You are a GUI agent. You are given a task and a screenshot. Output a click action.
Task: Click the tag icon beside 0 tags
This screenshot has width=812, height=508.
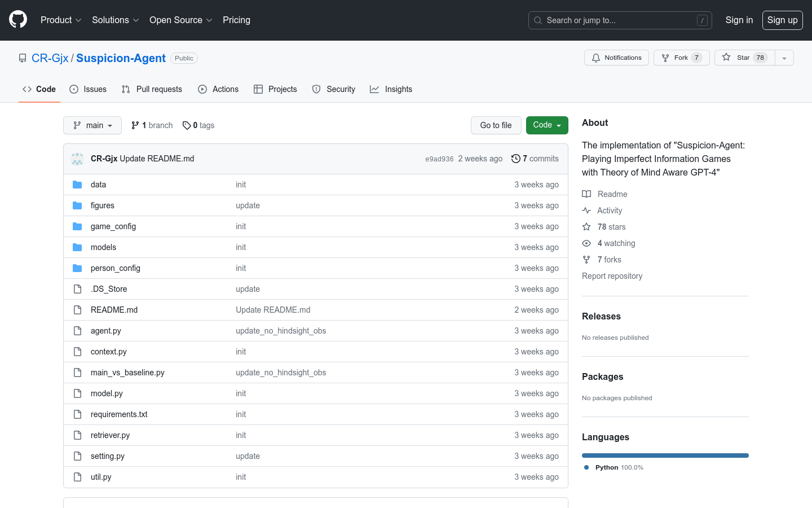point(187,125)
